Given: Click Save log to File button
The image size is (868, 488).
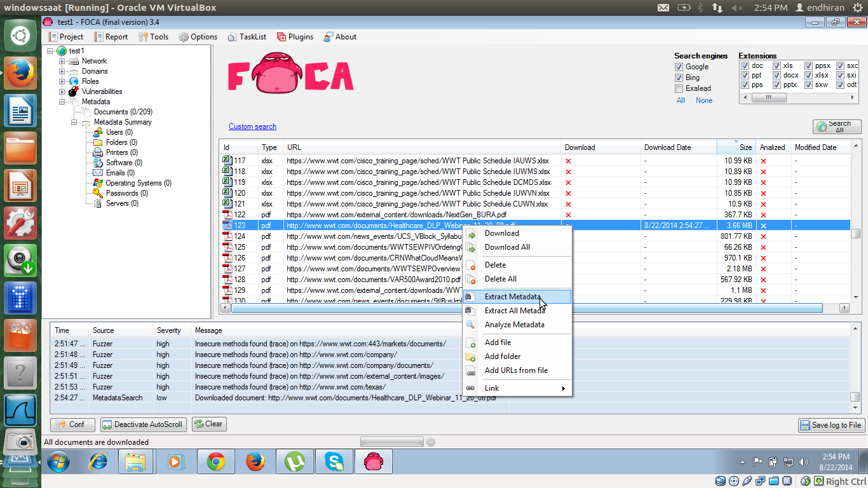Looking at the screenshot, I should click(831, 425).
